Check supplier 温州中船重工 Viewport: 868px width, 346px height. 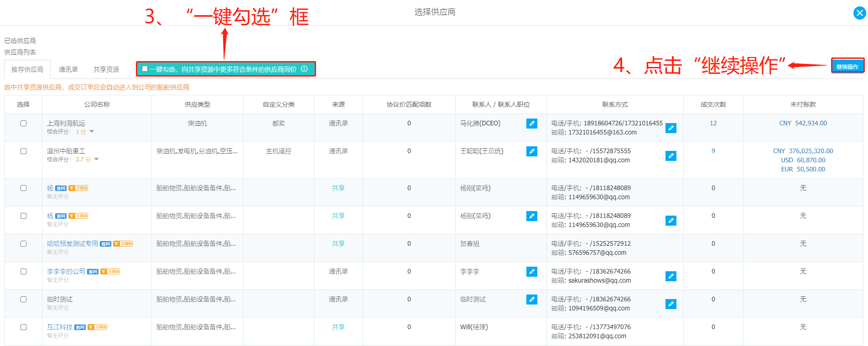tap(23, 151)
